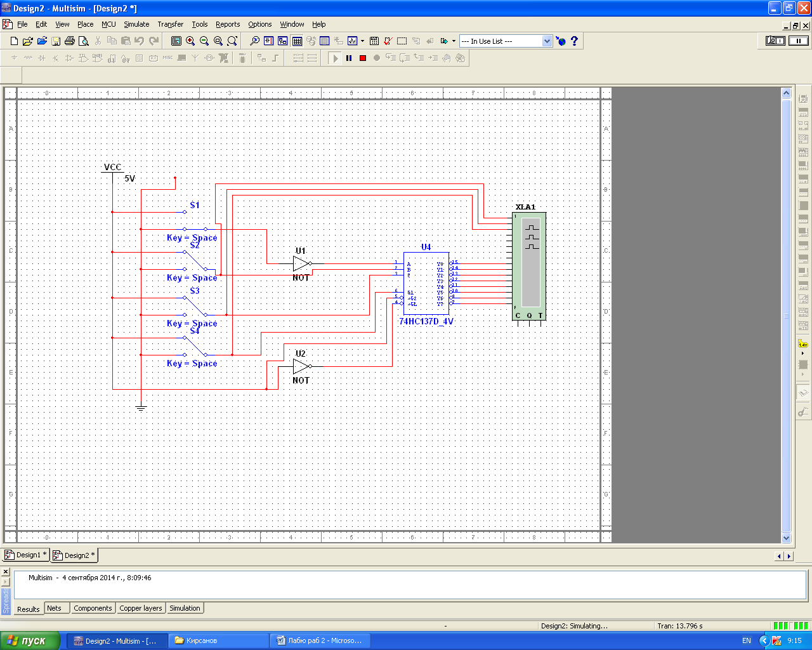Image resolution: width=812 pixels, height=650 pixels.
Task: Select the measurement probe 1.4v instrument
Action: click(x=803, y=345)
